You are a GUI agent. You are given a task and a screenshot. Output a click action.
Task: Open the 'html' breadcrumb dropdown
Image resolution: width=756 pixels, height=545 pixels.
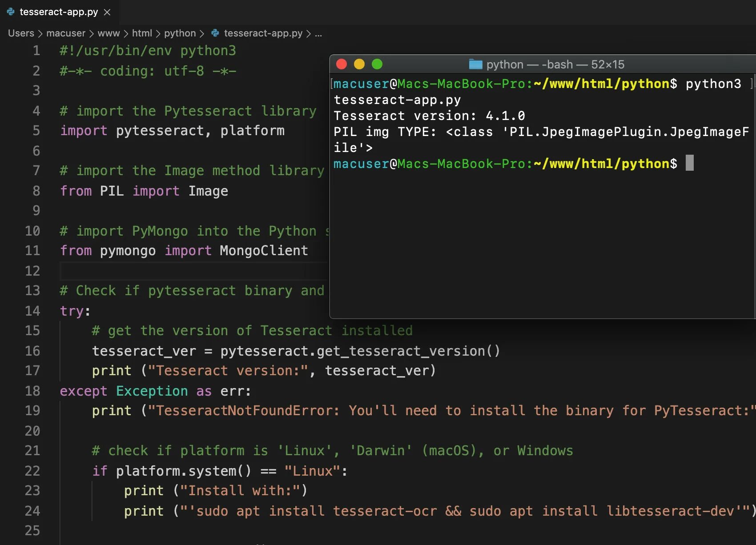tap(142, 33)
